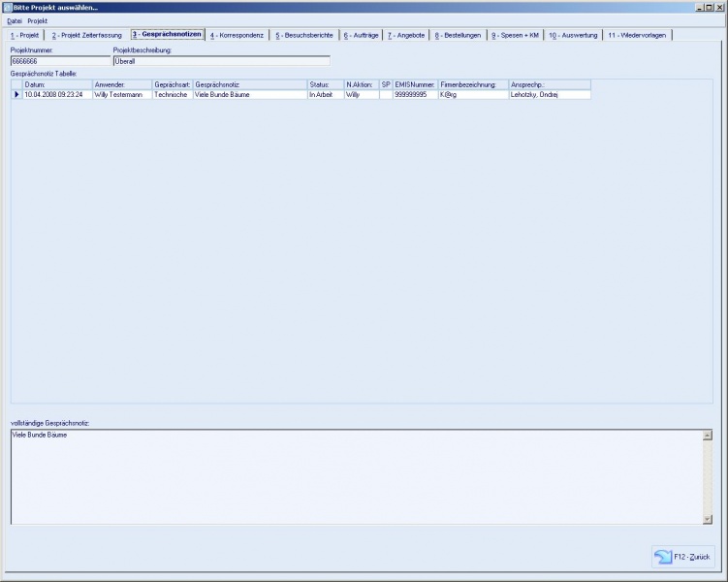728x582 pixels.
Task: Open the 4 - Korrespondenz tab
Action: pos(237,35)
